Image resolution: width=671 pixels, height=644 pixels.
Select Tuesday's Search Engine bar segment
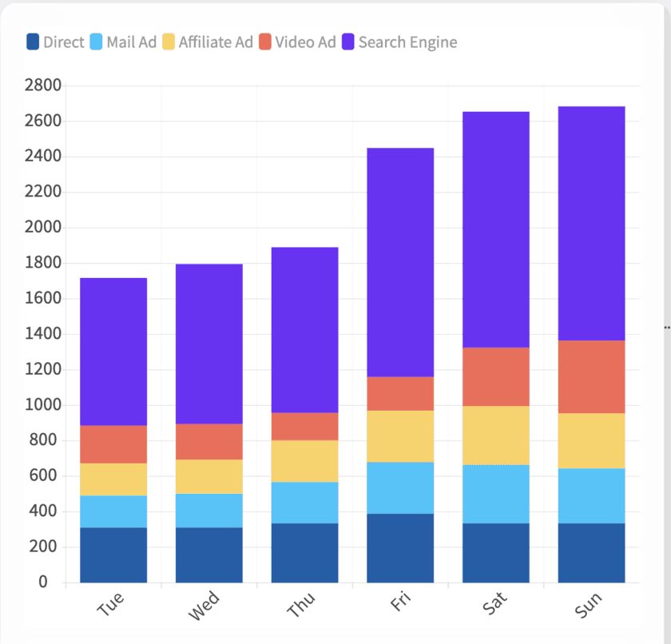pyautogui.click(x=113, y=352)
